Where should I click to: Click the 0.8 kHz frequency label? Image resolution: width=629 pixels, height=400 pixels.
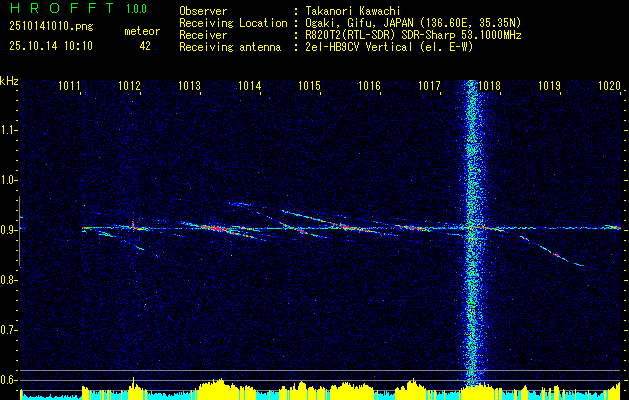(x=8, y=280)
